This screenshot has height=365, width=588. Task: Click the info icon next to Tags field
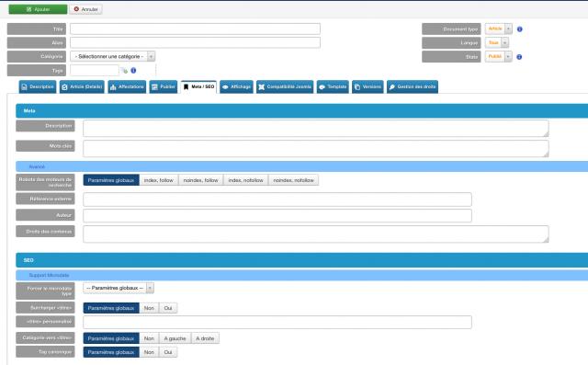133,71
